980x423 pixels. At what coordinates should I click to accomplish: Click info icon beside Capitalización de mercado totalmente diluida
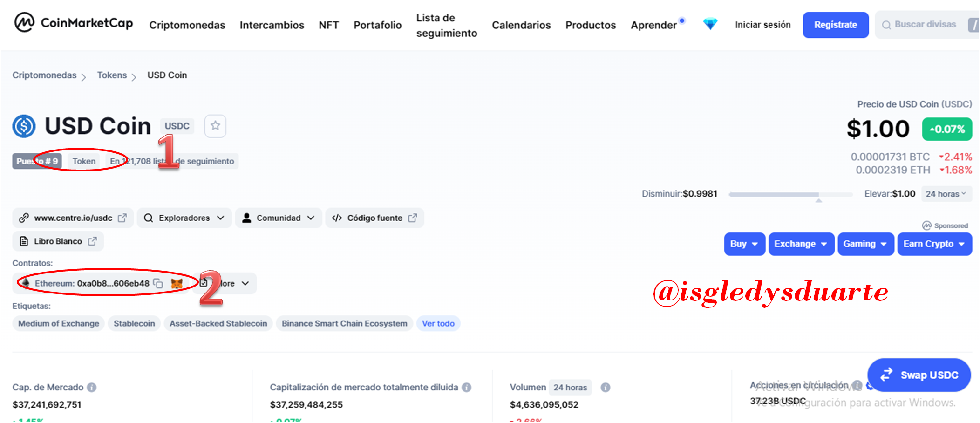click(x=466, y=387)
